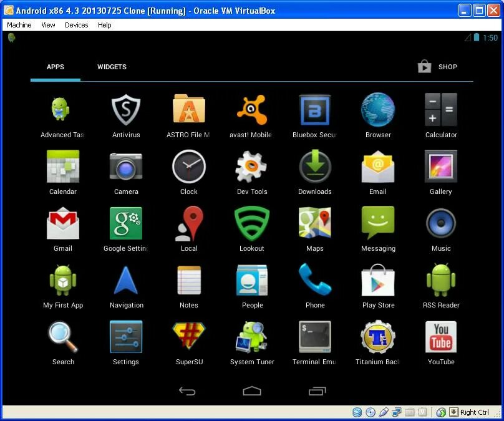Launch the Maps app
This screenshot has width=504, height=421.
click(x=314, y=223)
